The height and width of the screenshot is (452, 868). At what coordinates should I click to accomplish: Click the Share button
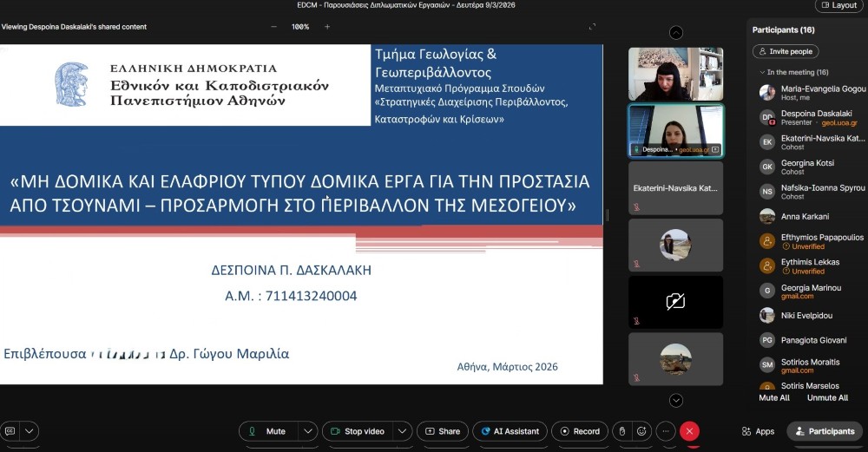click(x=443, y=431)
